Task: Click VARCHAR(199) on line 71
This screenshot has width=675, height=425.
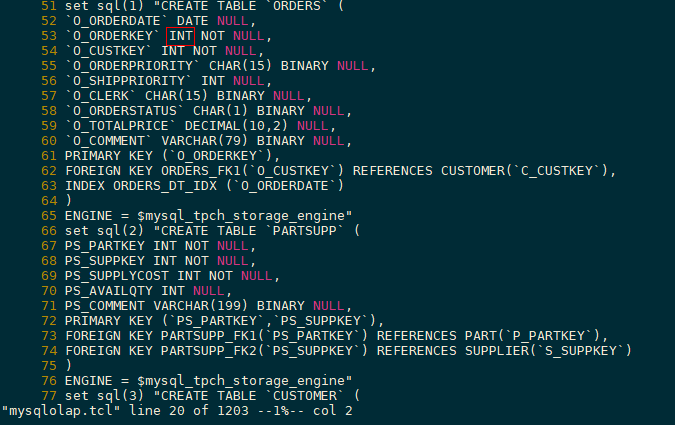Action: coord(201,306)
